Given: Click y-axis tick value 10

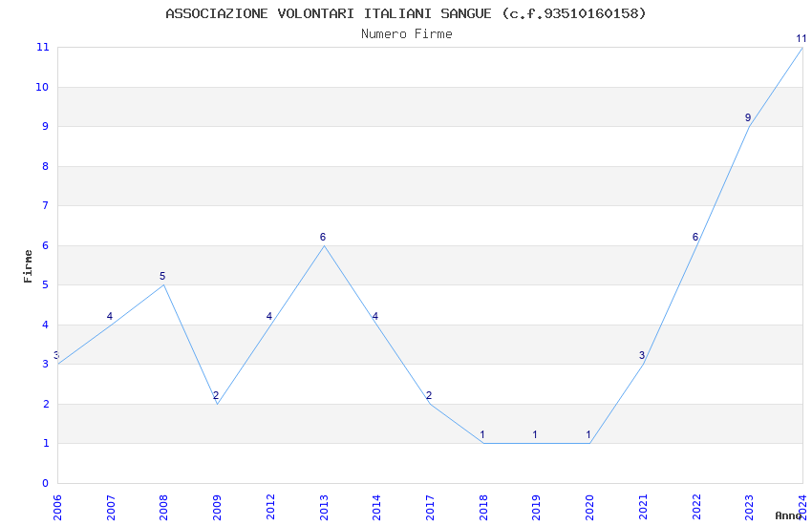Looking at the screenshot, I should pyautogui.click(x=42, y=87).
